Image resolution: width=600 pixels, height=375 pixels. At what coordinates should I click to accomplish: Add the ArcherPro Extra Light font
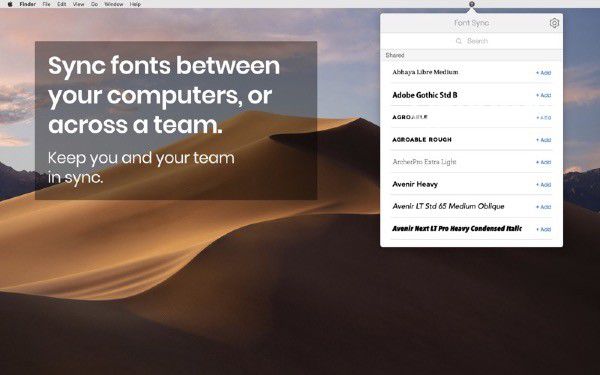click(543, 162)
